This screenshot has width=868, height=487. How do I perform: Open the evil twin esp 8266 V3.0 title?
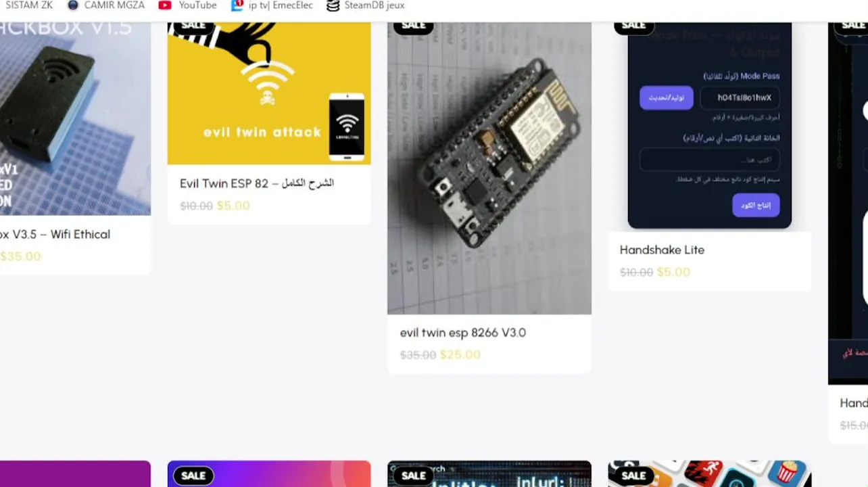coord(463,333)
